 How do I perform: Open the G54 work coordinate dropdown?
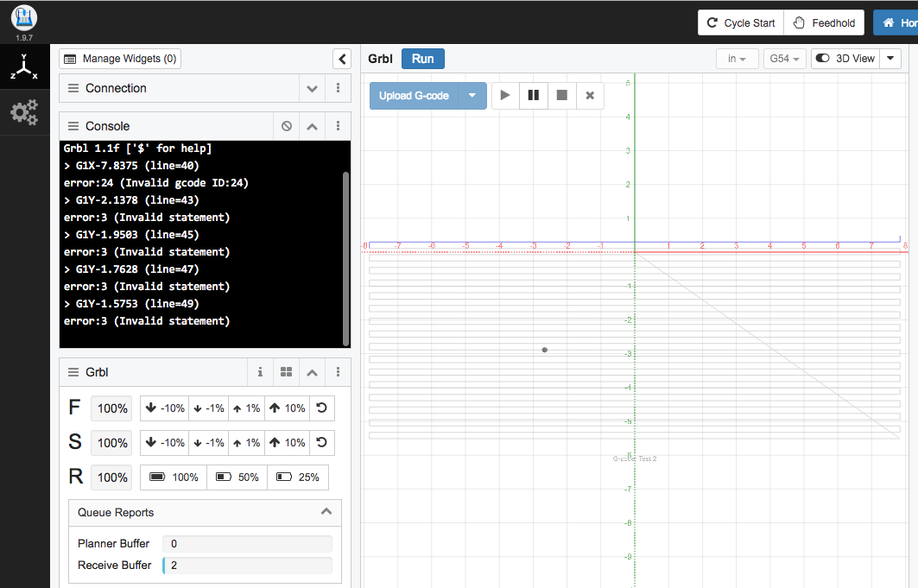[x=785, y=59]
